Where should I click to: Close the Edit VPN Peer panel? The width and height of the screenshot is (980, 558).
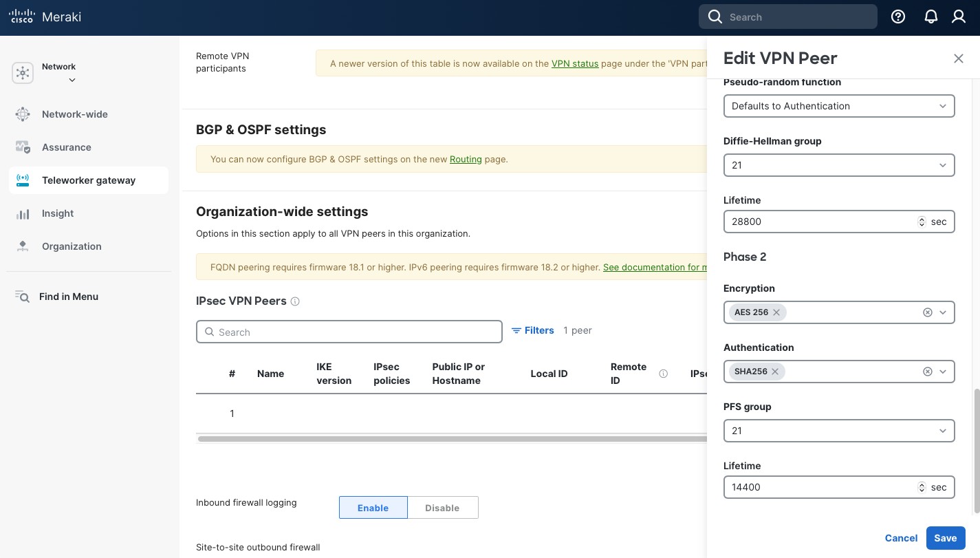point(958,58)
